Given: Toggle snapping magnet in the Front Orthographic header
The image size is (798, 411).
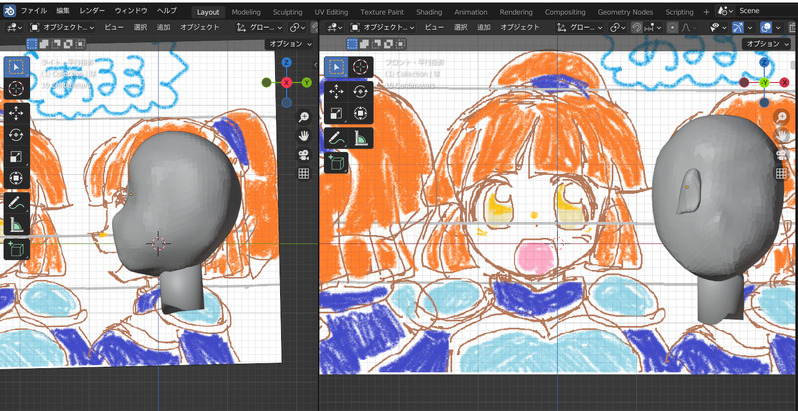Looking at the screenshot, I should click(x=636, y=27).
